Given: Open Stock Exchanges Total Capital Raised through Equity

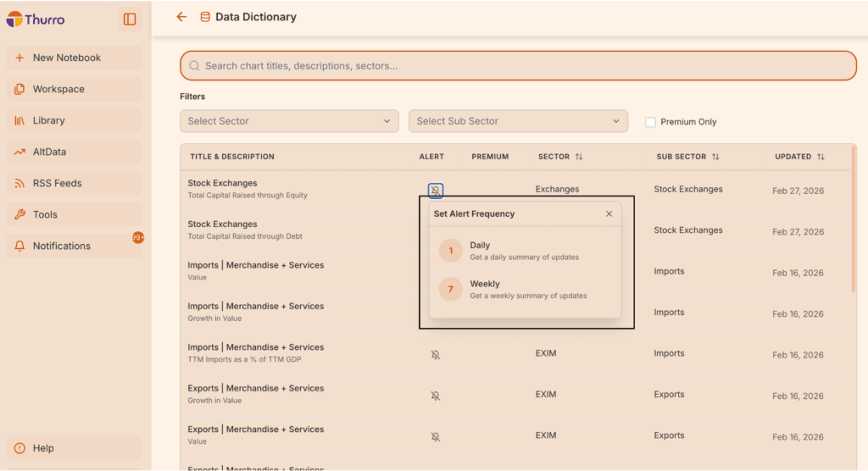Looking at the screenshot, I should point(248,189).
